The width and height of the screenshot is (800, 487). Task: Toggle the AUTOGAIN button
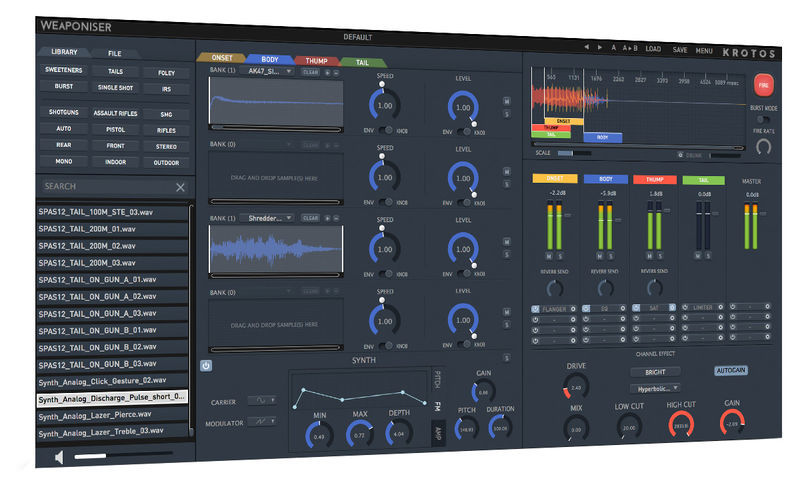pyautogui.click(x=731, y=370)
